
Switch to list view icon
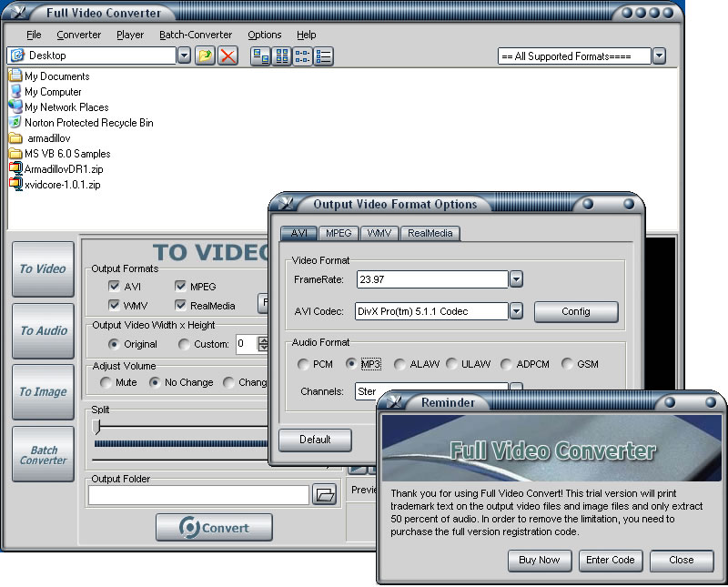(x=302, y=56)
